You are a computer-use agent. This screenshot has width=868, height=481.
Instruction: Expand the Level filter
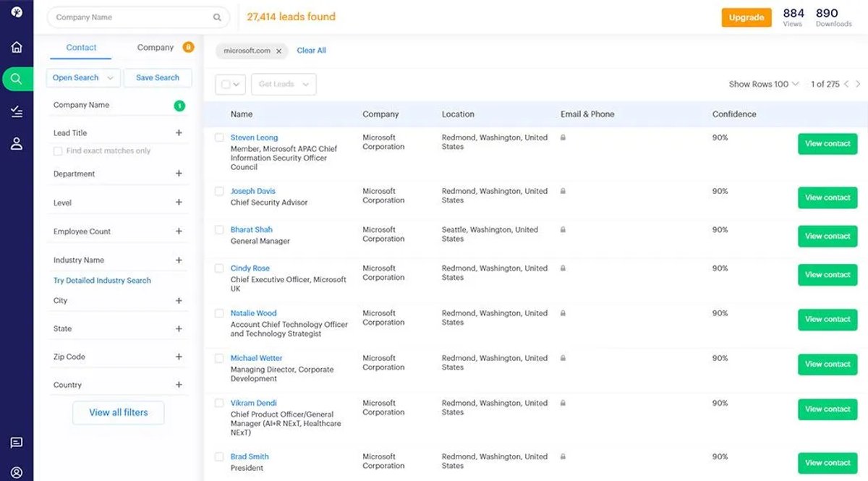tap(179, 203)
